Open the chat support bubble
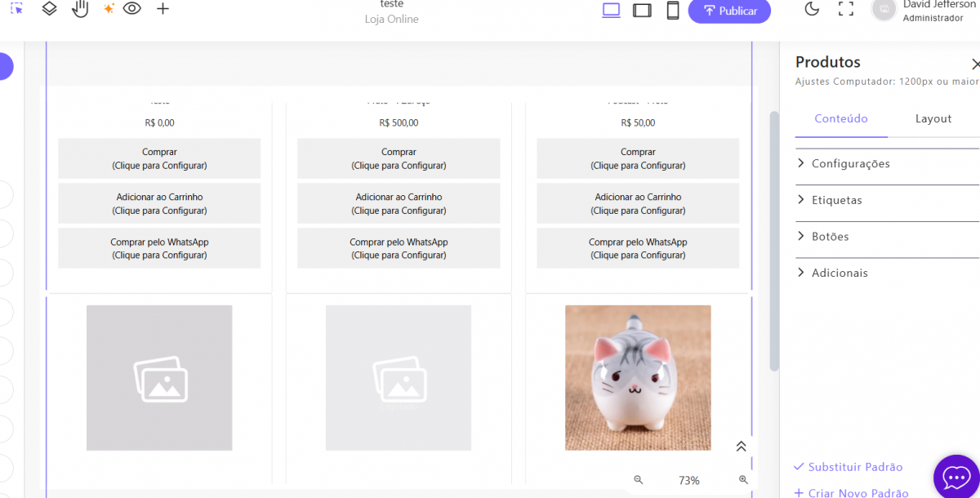Viewport: 980px width, 498px height. coord(955,476)
